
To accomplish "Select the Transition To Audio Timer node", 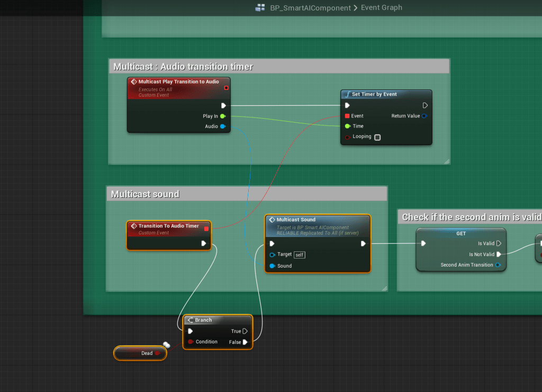I will pos(169,235).
